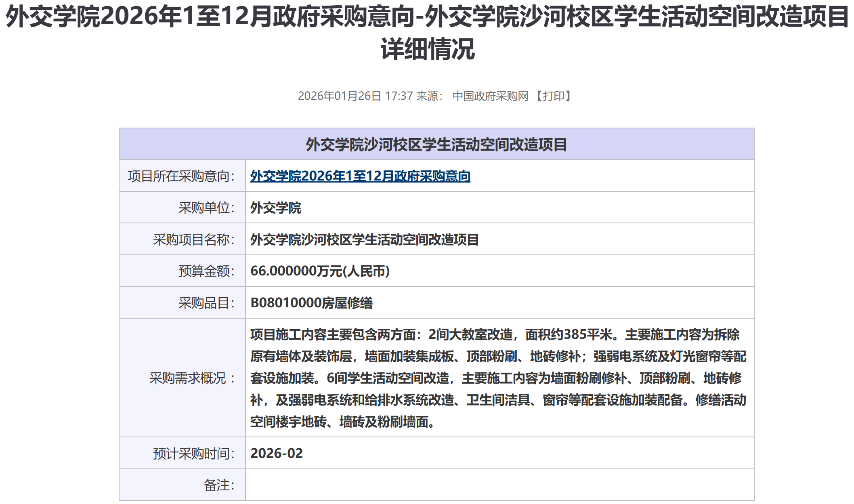Screen dimensions: 854x504
Task: Click the 采购品目 label cell
Action: click(206, 303)
